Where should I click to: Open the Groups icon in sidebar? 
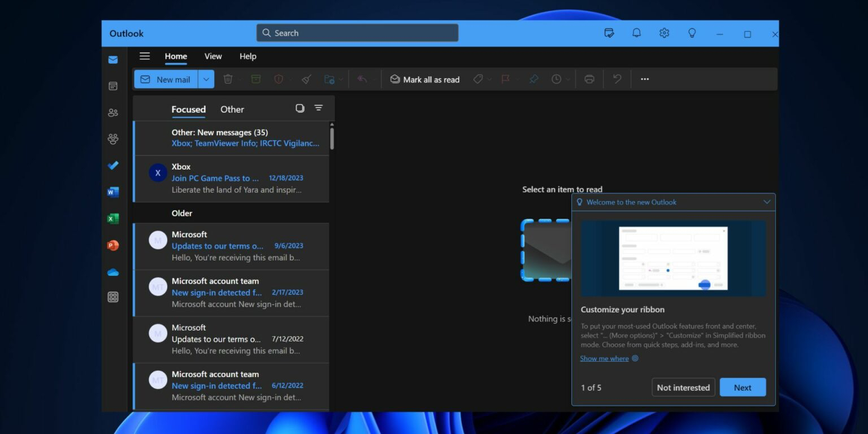113,139
